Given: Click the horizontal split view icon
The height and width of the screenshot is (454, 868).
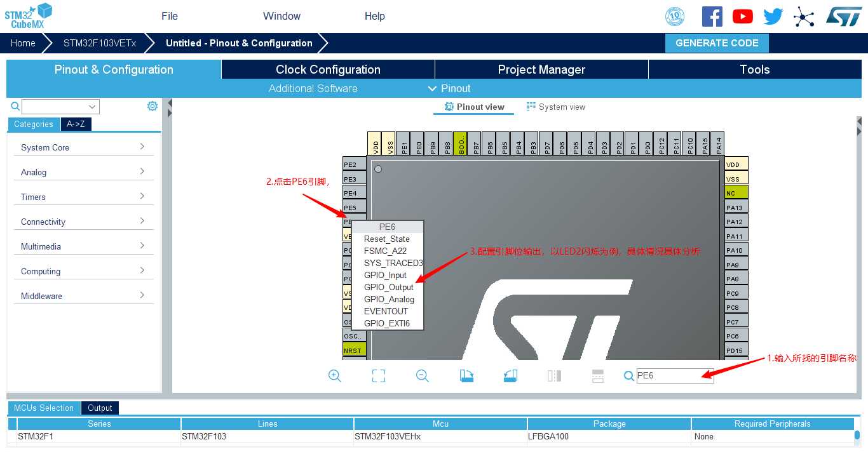Looking at the screenshot, I should [x=598, y=375].
